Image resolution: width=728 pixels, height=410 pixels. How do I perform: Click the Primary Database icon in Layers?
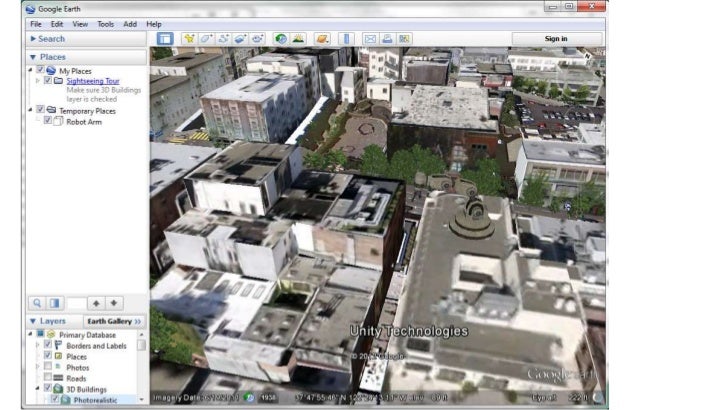(x=51, y=334)
